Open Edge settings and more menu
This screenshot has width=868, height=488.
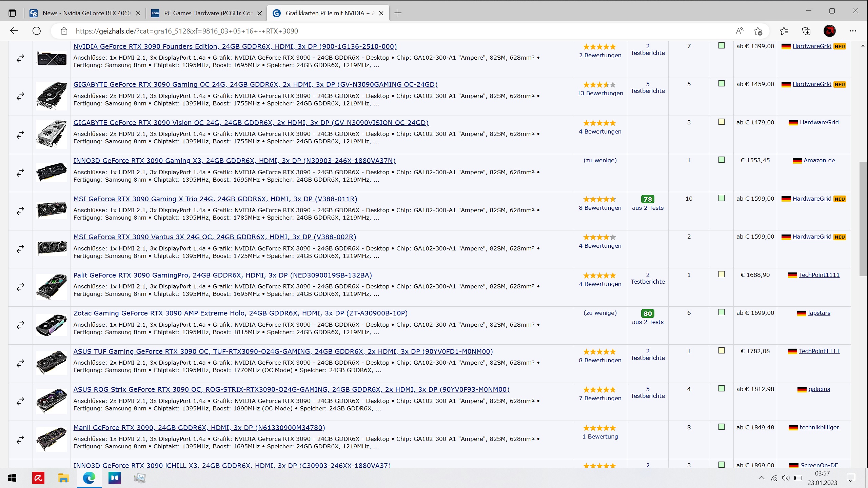coord(852,31)
